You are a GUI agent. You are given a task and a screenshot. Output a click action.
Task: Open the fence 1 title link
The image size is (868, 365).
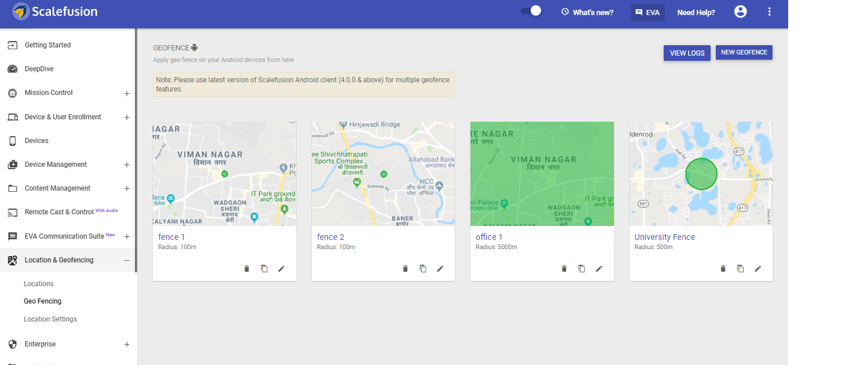click(172, 237)
